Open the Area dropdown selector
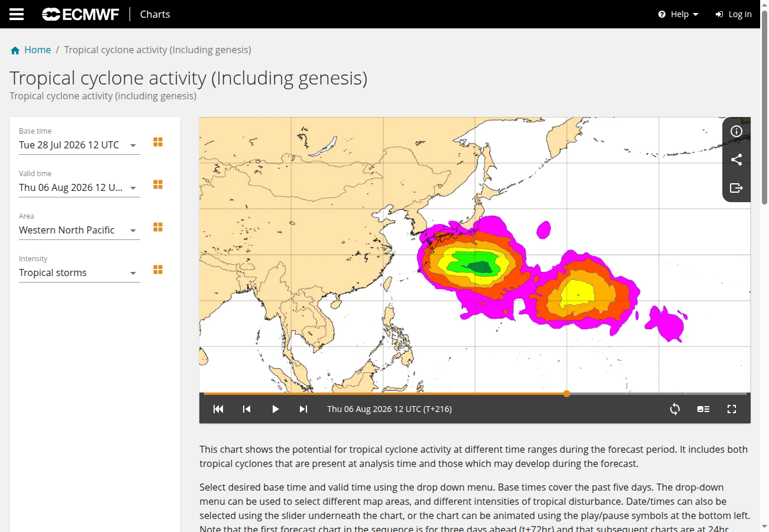This screenshot has height=532, width=769. click(x=79, y=230)
